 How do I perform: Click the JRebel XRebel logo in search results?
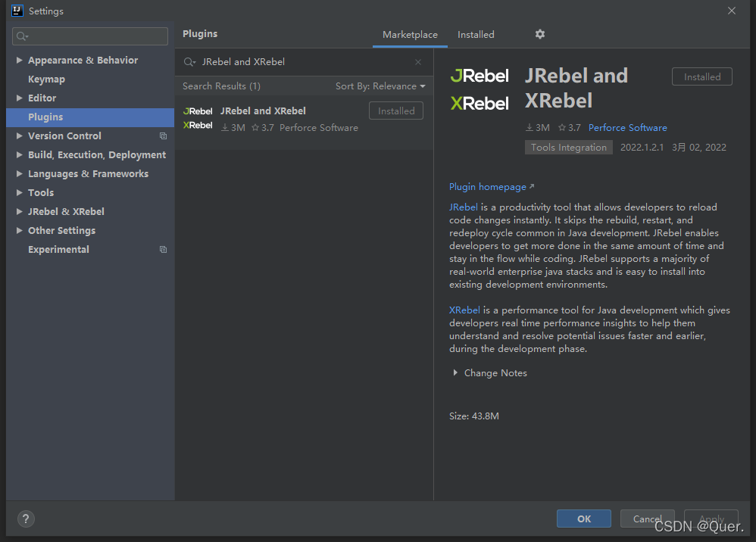point(198,118)
